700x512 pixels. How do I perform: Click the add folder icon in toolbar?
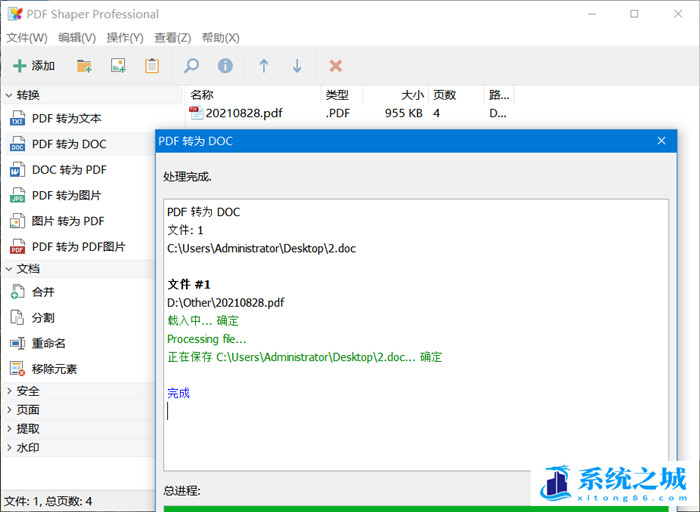pyautogui.click(x=84, y=66)
